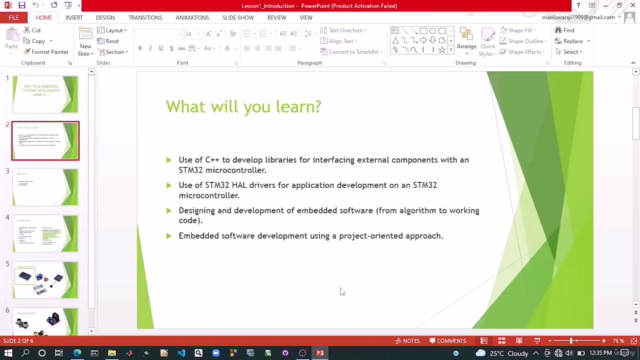
Task: Undo the last action
Action: (36, 5)
